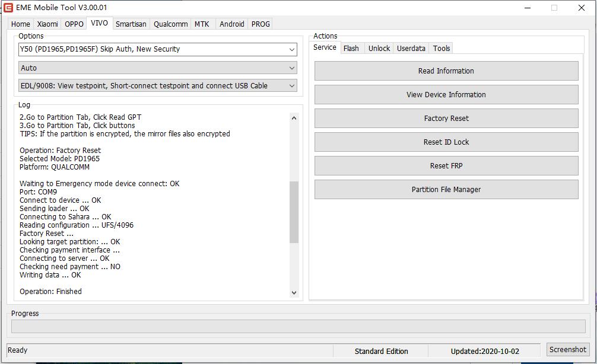The height and width of the screenshot is (364, 597).
Task: Switch to the Flash actions tab
Action: [x=351, y=48]
